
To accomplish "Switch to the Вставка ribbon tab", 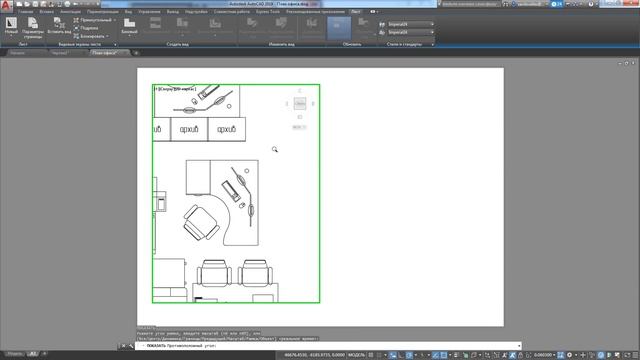I will click(47, 11).
